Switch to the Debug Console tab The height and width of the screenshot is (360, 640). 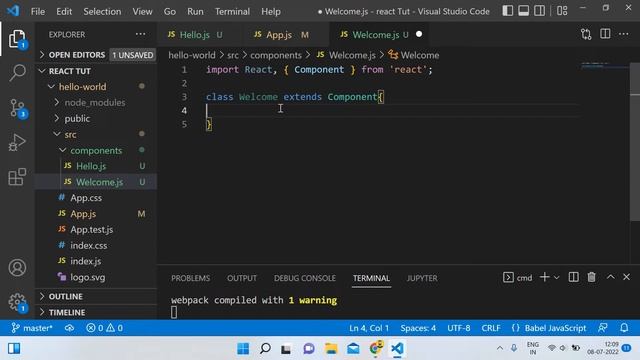coord(305,278)
